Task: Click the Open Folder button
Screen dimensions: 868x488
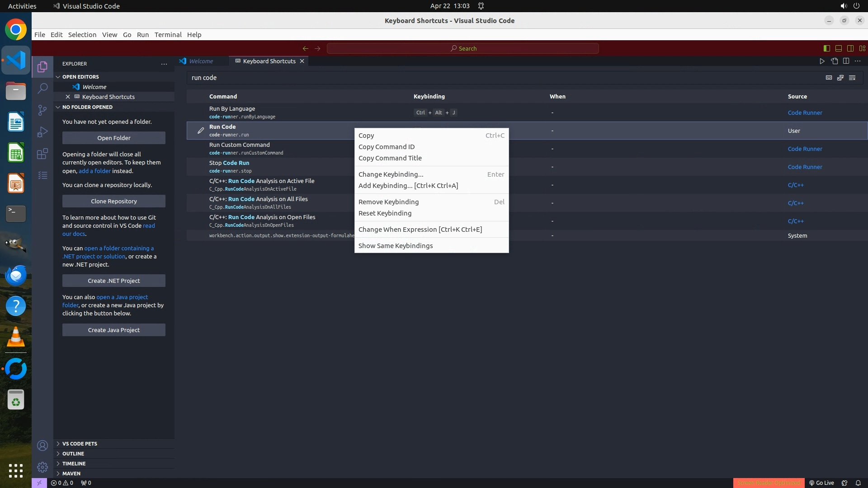Action: pos(113,138)
